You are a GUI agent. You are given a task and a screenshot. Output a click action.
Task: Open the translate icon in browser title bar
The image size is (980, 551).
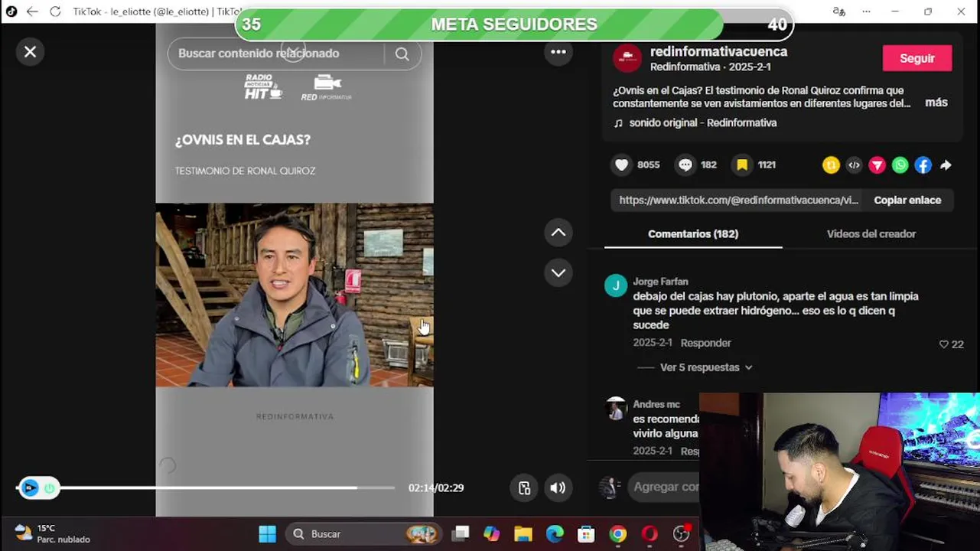coord(839,11)
